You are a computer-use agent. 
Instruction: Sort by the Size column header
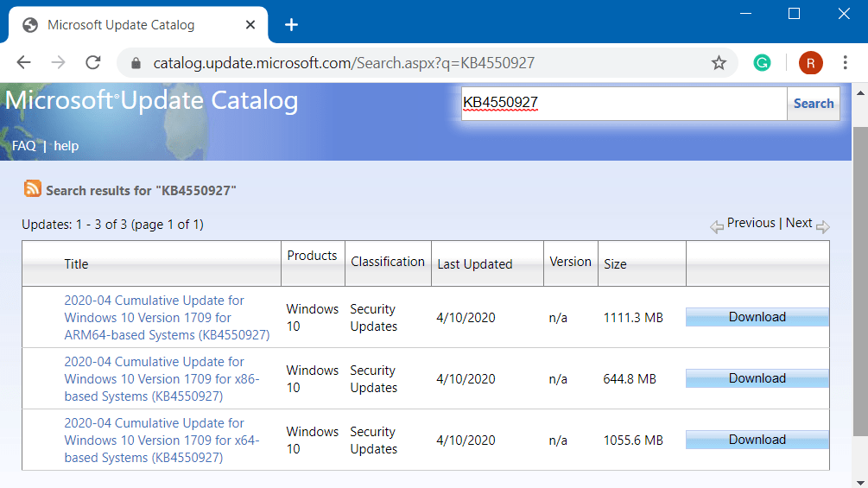point(615,264)
